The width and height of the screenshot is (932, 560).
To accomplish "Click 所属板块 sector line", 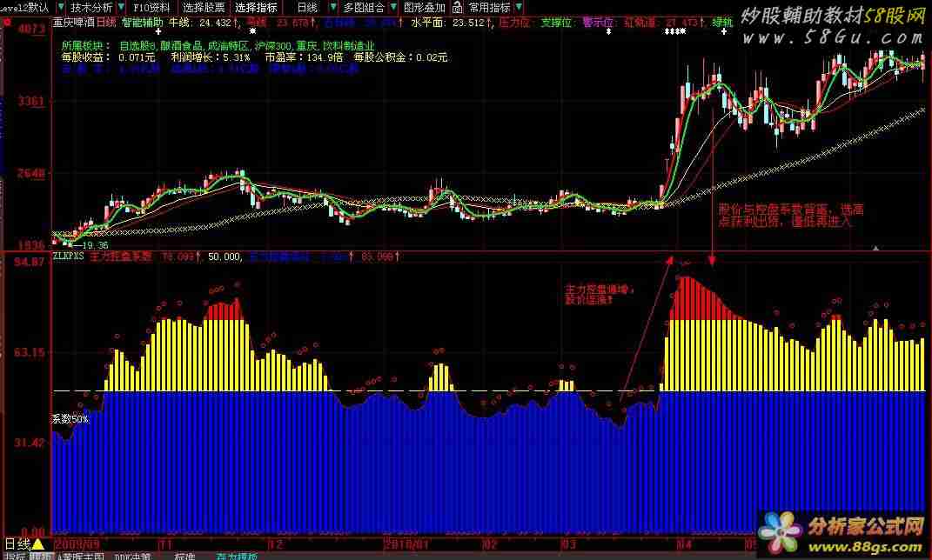I will point(218,46).
